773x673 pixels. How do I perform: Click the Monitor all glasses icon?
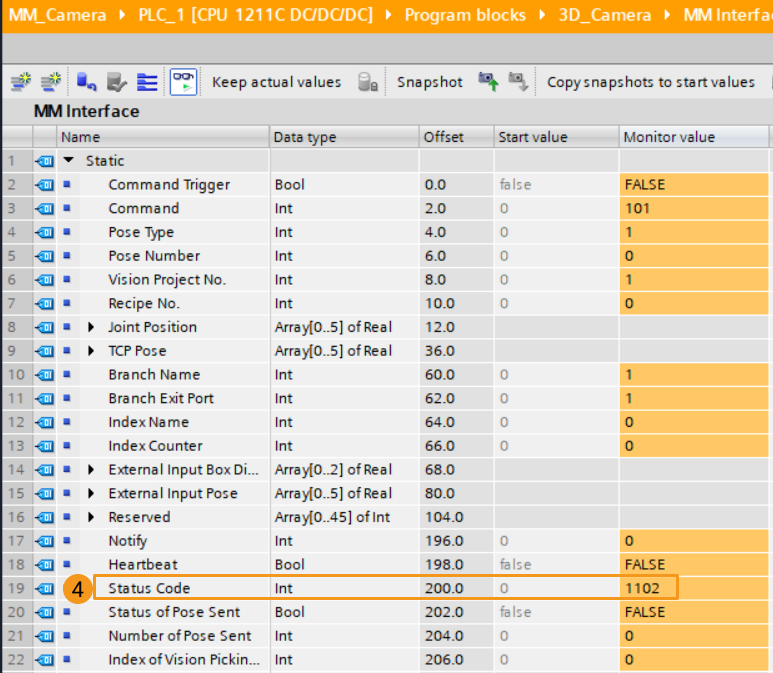183,82
